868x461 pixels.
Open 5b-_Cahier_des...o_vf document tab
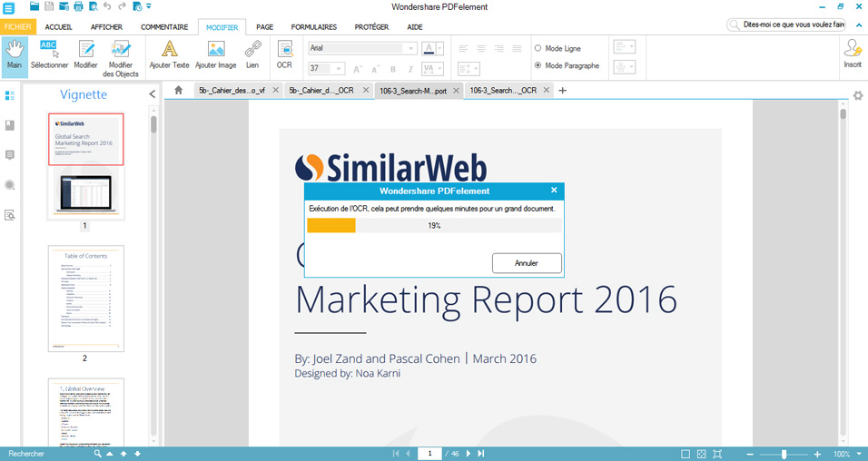(x=232, y=90)
